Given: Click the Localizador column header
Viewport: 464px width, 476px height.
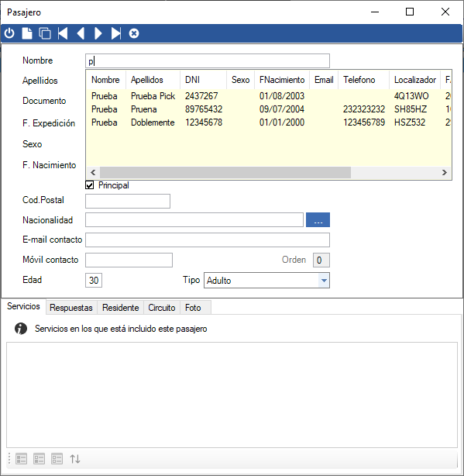Looking at the screenshot, I should [414, 80].
